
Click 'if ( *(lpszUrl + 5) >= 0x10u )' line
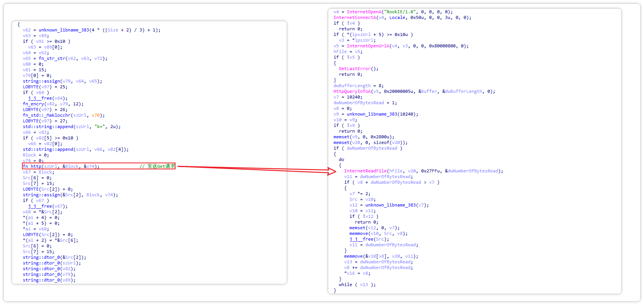[x=373, y=34]
